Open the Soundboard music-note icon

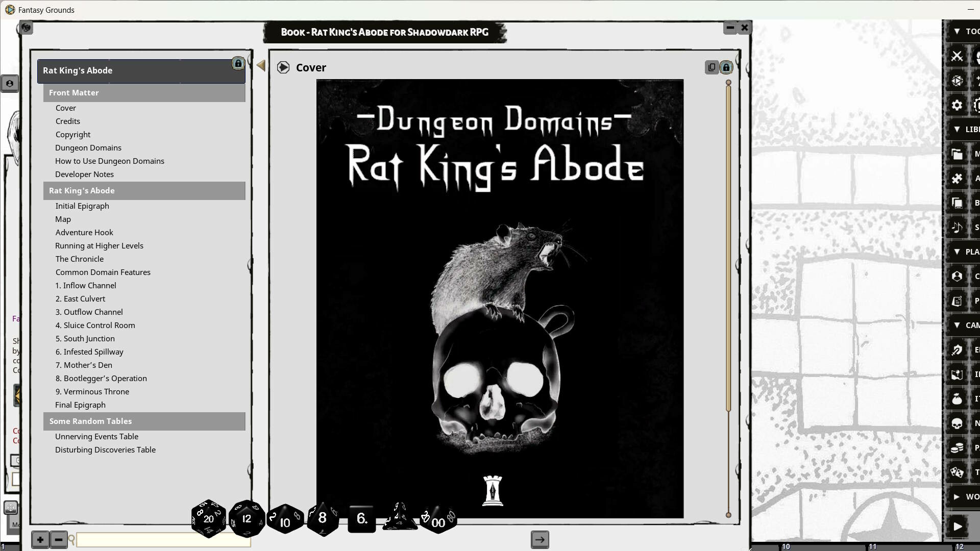(x=957, y=228)
